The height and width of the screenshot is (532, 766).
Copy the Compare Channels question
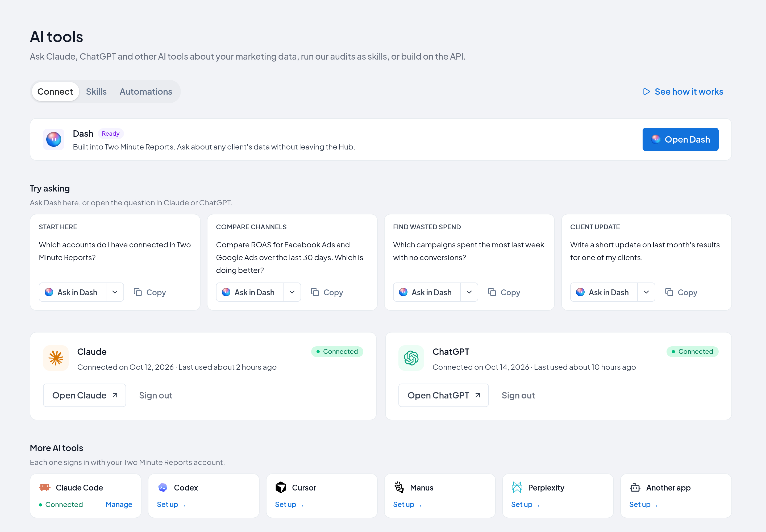(x=327, y=292)
